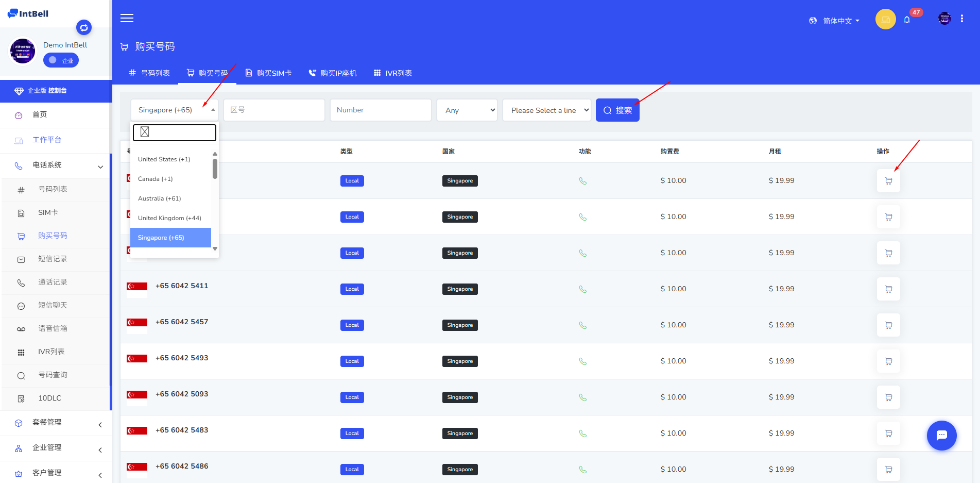The height and width of the screenshot is (483, 980).
Task: Expand the 套餐管理 sidebar section
Action: (56, 422)
